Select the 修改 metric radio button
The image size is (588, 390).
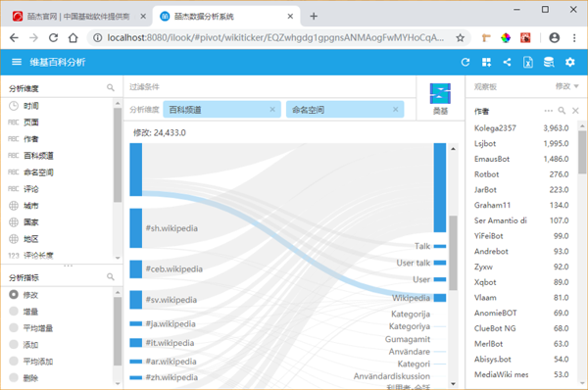tap(14, 295)
